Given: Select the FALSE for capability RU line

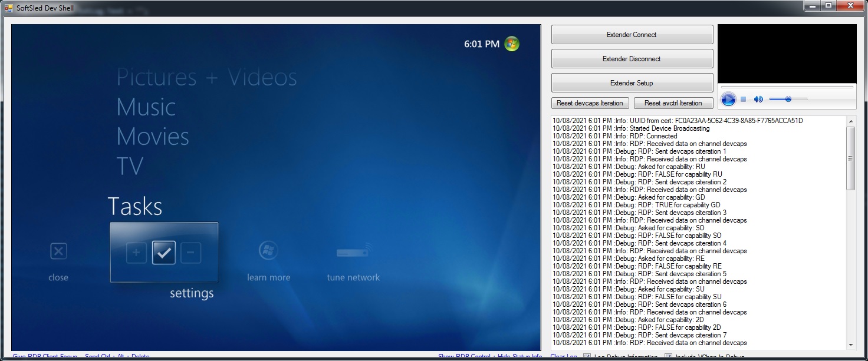Looking at the screenshot, I should pos(637,174).
